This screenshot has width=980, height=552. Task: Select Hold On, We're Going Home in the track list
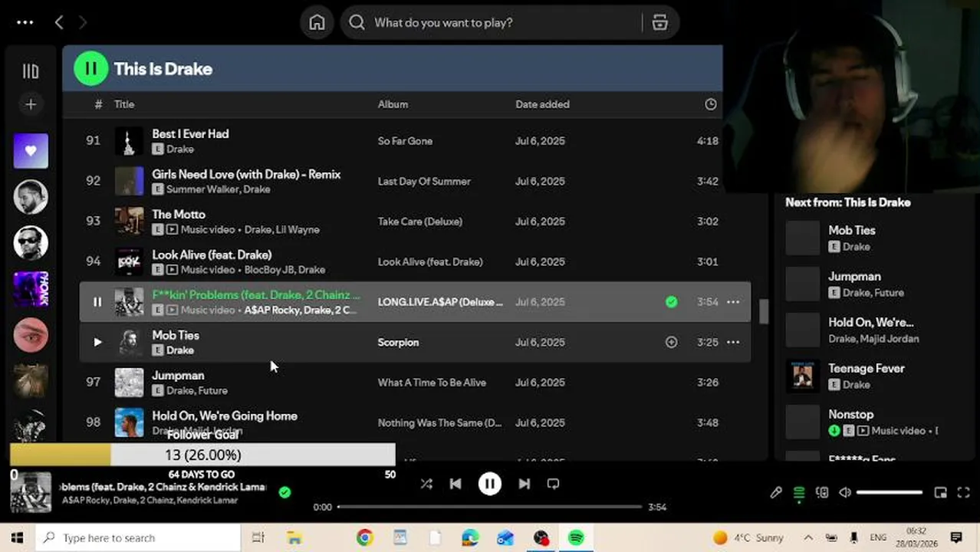point(225,416)
